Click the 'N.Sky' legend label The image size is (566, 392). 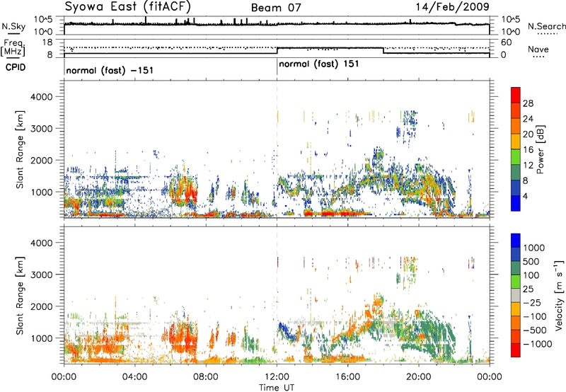pos(13,26)
